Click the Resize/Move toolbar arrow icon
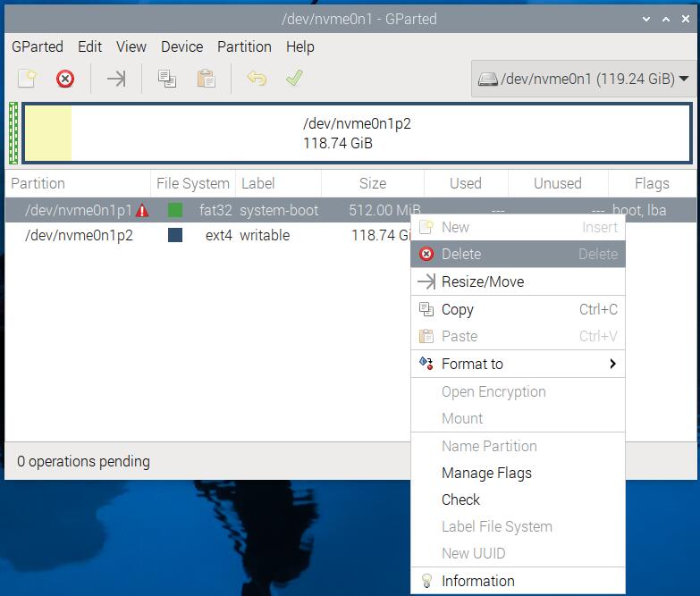This screenshot has height=596, width=700. [x=116, y=79]
